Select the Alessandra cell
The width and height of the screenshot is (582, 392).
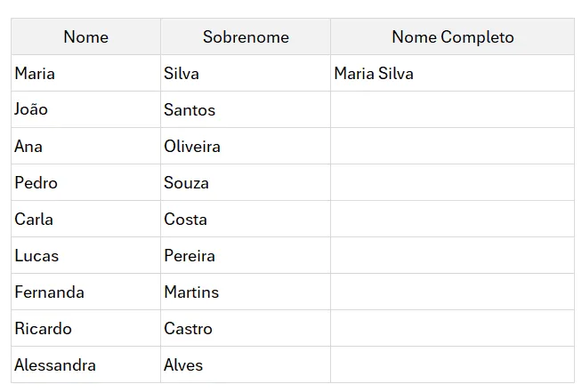click(x=85, y=364)
